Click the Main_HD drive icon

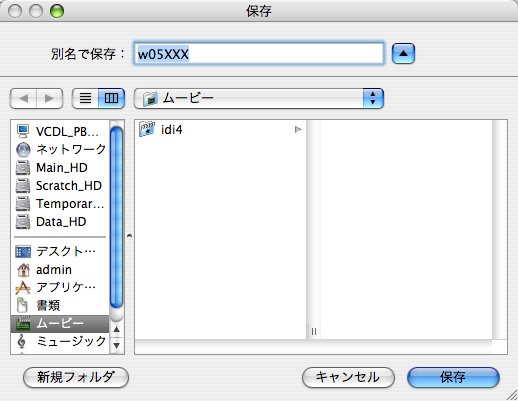coord(23,167)
